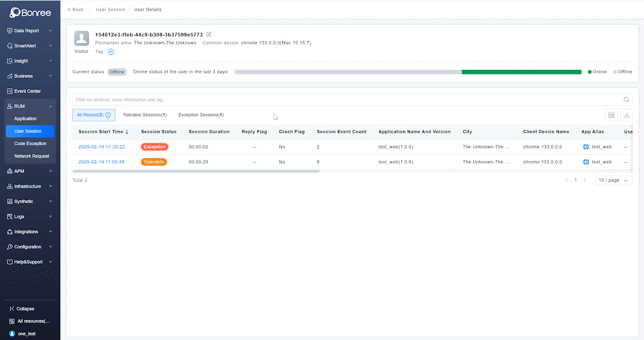
Task: Open session 2025-02-19 17:33:22 link
Action: (102, 147)
